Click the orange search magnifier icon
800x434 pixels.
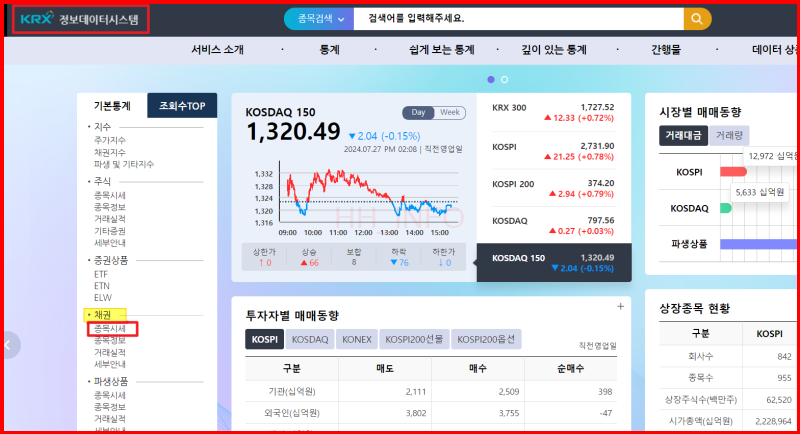coord(697,19)
